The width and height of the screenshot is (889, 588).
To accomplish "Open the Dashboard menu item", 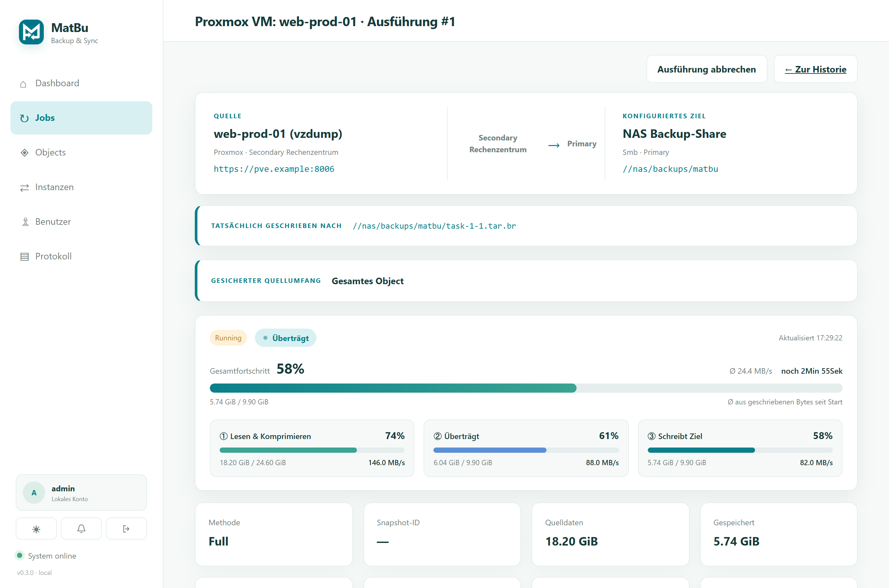I will coord(81,83).
